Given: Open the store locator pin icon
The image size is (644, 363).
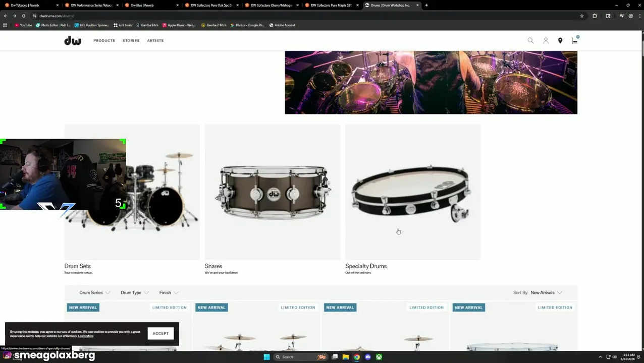Looking at the screenshot, I should coord(560,40).
